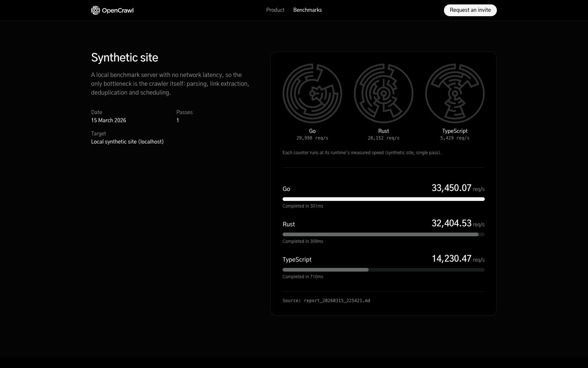Click the 33,450.07 req/s value
The height and width of the screenshot is (368, 588).
point(458,188)
